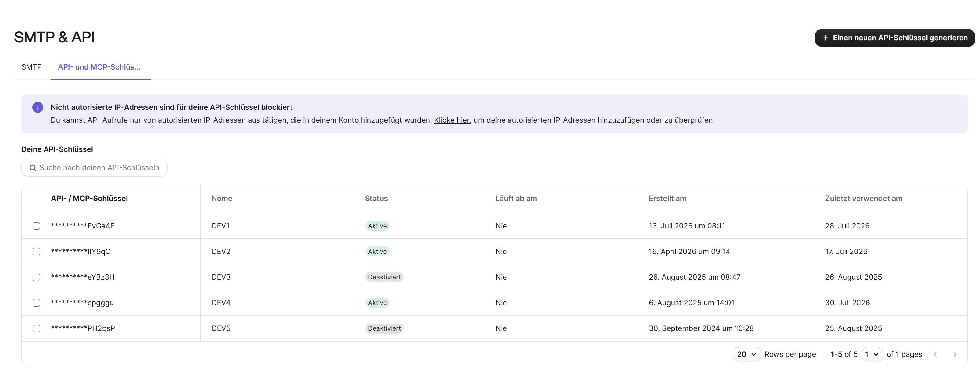Click the Läuft ab am column header
The width and height of the screenshot is (980, 380).
(516, 199)
